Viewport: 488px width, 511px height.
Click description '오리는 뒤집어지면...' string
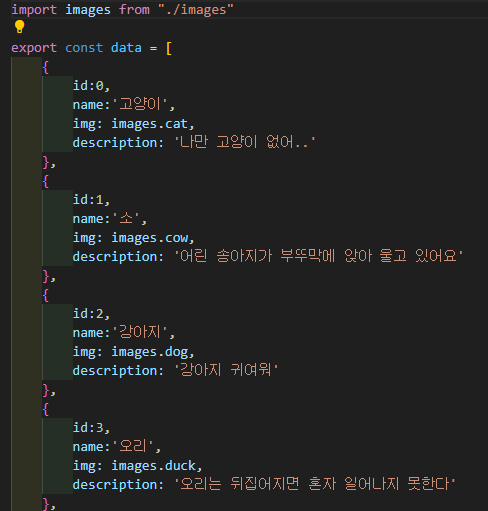(315, 484)
